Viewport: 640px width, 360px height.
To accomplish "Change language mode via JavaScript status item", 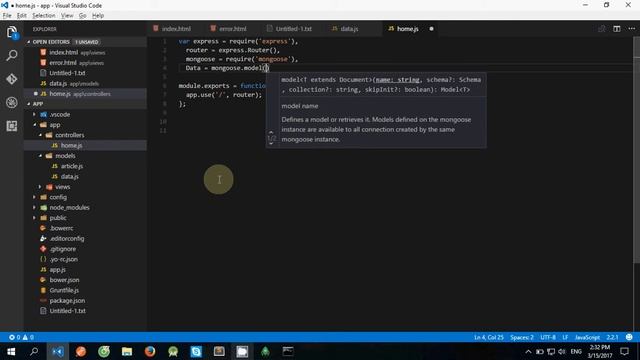I will coord(587,338).
